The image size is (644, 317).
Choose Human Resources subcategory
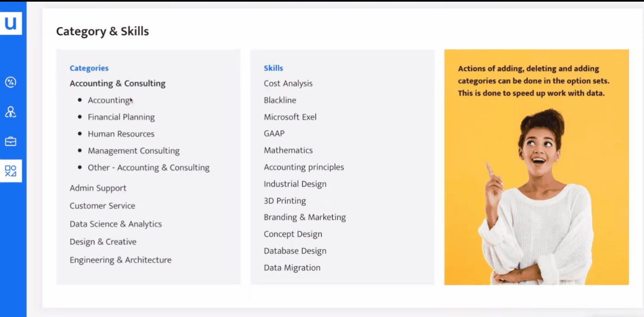coord(121,134)
